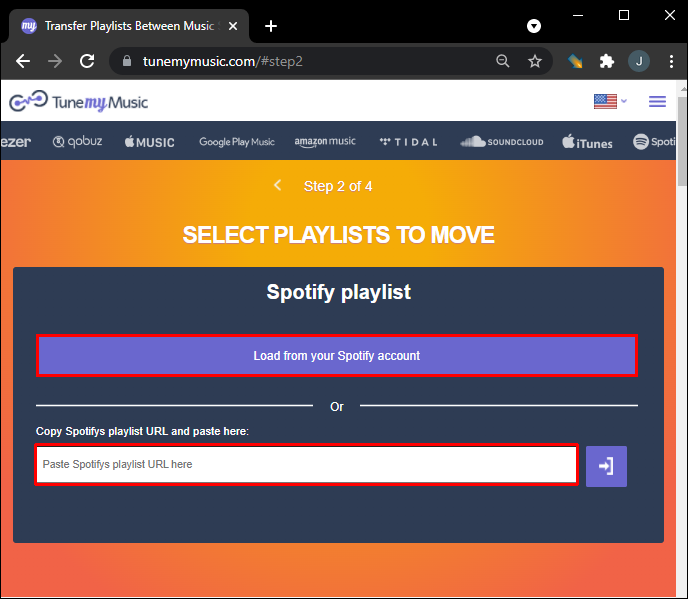Screen dimensions: 688x599
Task: Open the hamburger menu
Action: pyautogui.click(x=657, y=101)
